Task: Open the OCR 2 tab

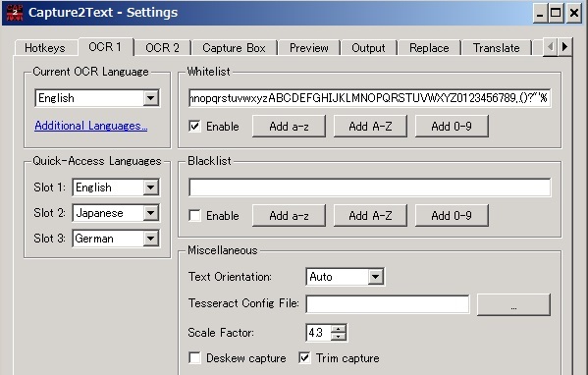Action: tap(162, 48)
